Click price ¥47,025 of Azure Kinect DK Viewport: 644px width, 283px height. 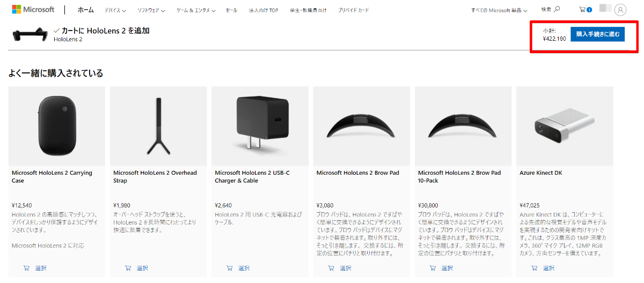530,205
